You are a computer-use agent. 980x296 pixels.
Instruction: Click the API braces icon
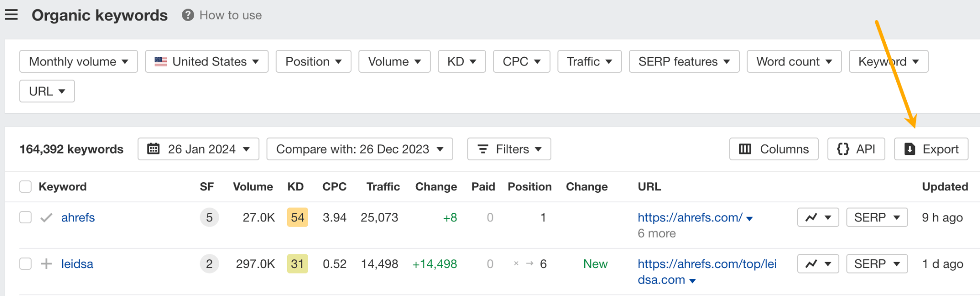point(843,149)
